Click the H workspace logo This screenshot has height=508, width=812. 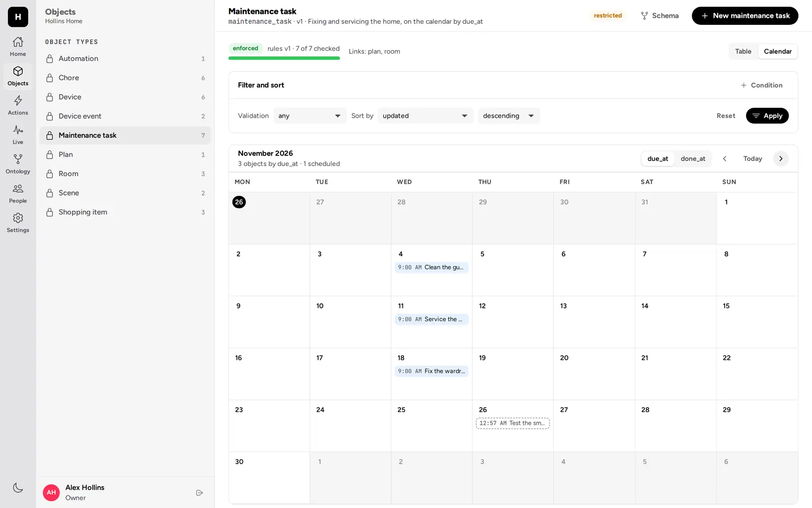pos(18,17)
